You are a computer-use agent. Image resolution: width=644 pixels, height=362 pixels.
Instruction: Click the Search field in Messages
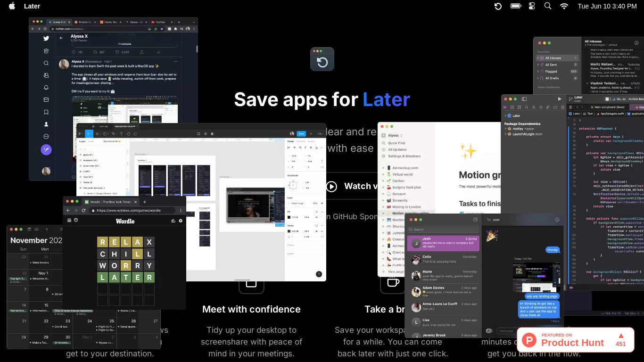tap(443, 230)
